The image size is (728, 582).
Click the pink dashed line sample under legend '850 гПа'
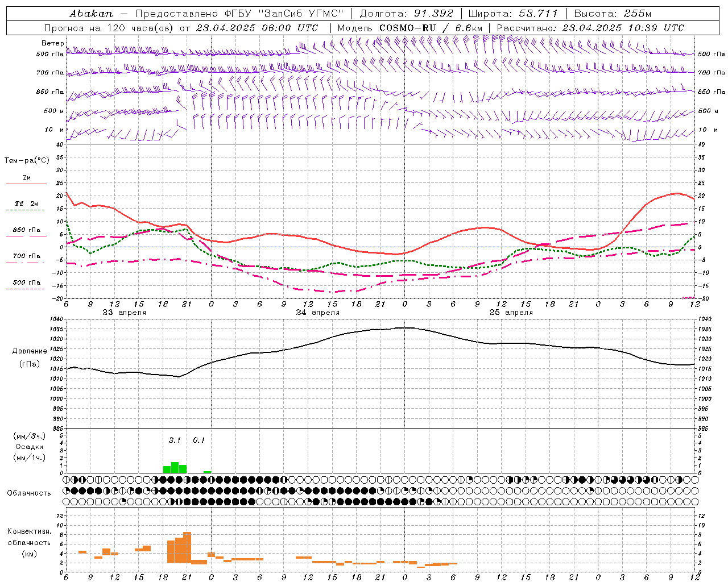click(26, 236)
